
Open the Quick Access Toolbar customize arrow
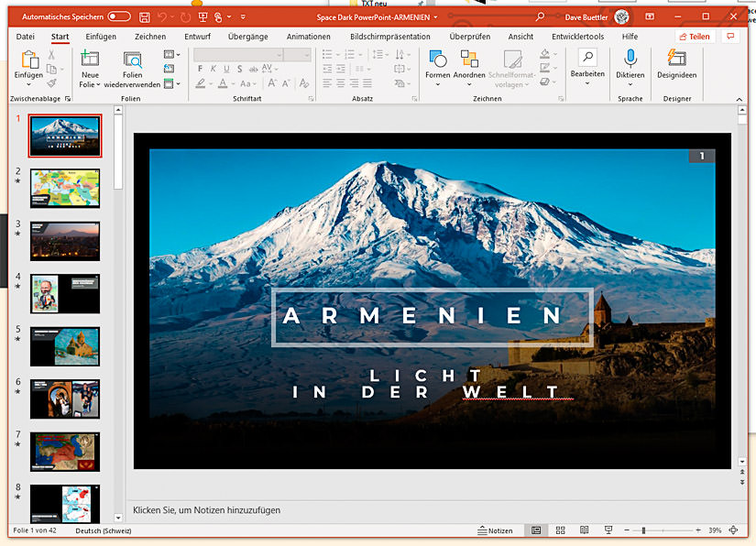[x=243, y=16]
